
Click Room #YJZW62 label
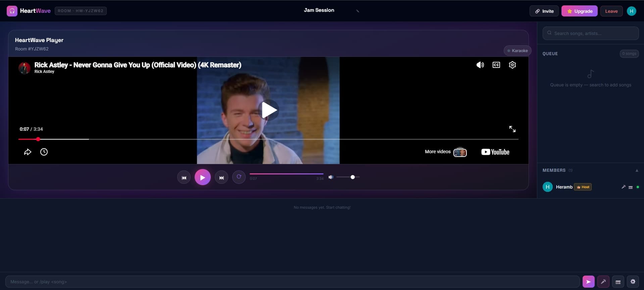[32, 49]
